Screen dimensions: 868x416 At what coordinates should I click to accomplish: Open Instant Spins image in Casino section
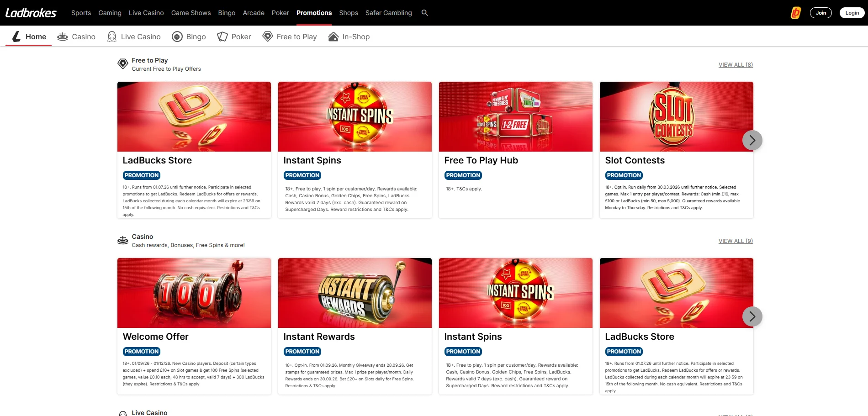(516, 293)
